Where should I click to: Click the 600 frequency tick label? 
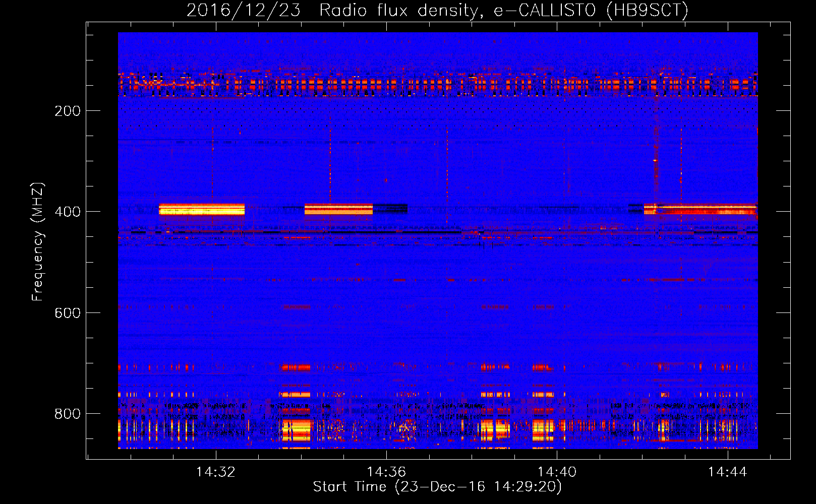click(68, 313)
